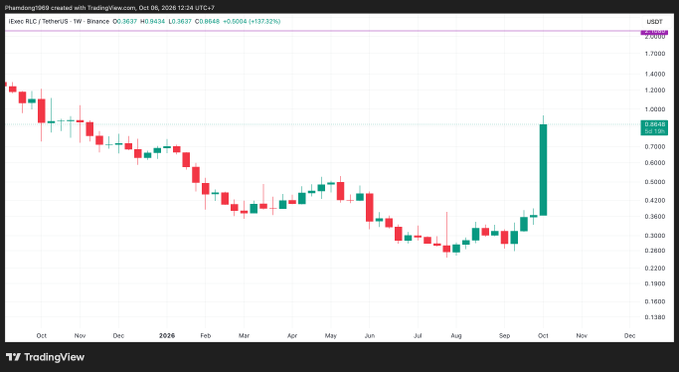Click the May label on time axis
679x372 pixels.
pyautogui.click(x=330, y=336)
